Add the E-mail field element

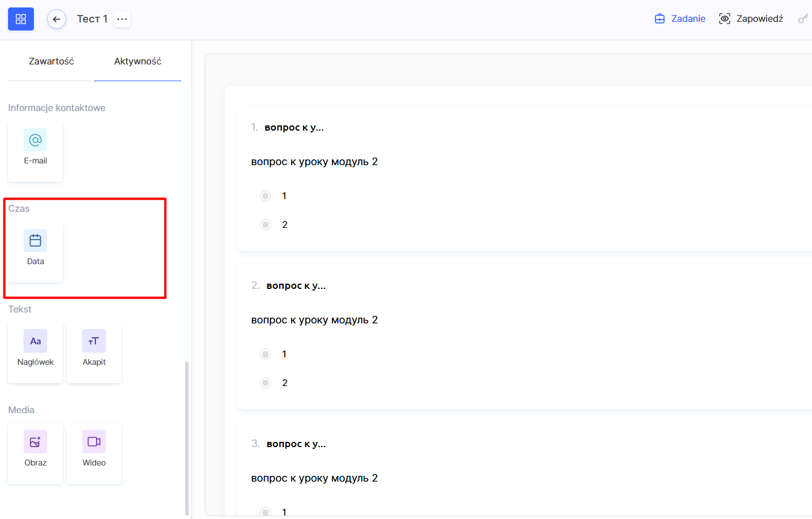(35, 151)
